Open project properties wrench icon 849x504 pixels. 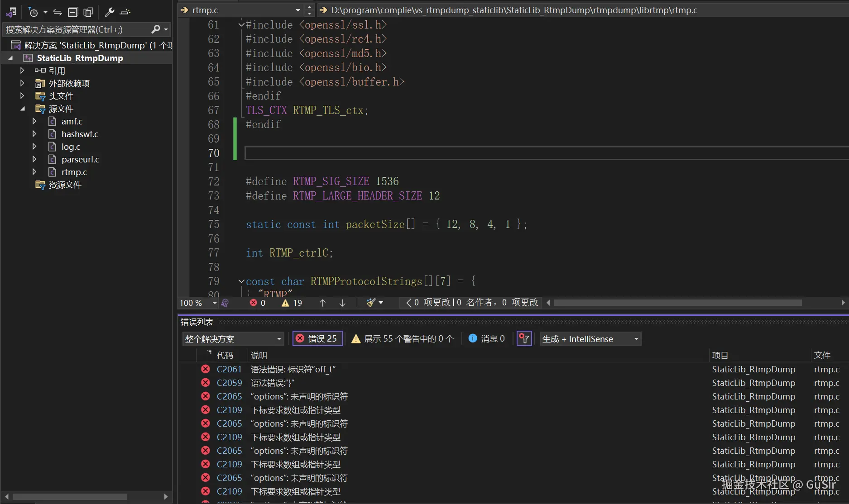pos(110,12)
